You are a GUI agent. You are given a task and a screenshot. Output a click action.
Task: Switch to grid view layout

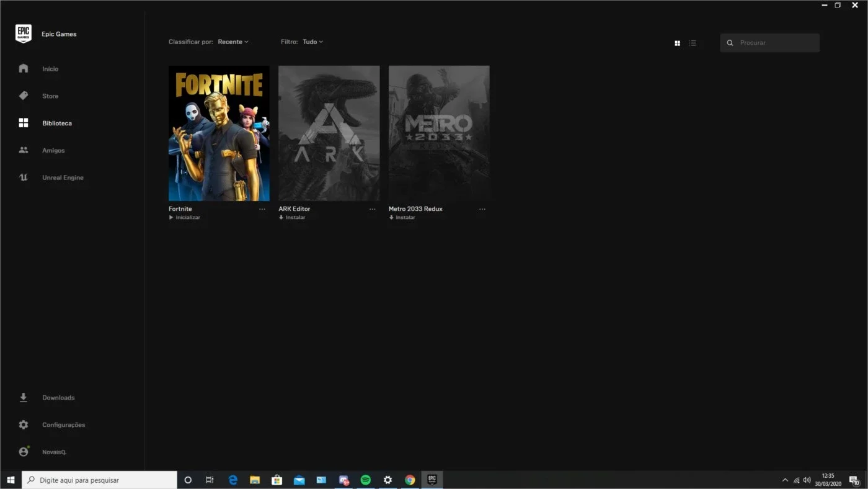coord(677,43)
